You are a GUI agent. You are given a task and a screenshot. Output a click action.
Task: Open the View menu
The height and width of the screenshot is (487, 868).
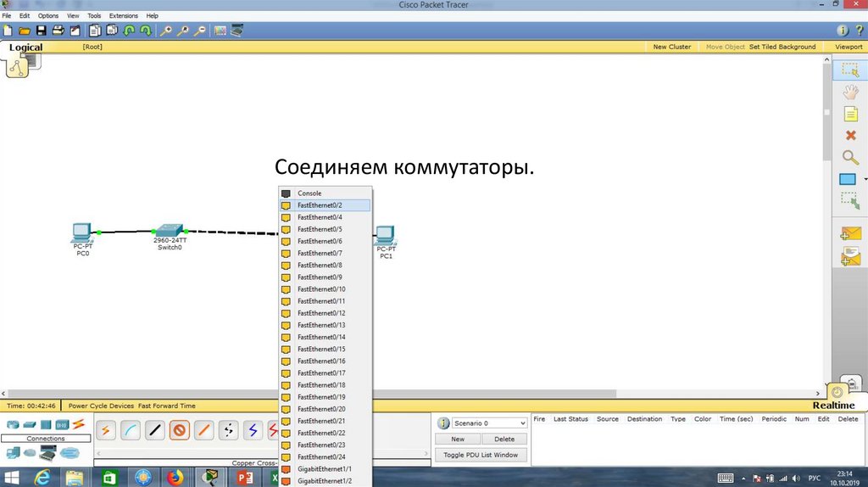(x=73, y=15)
